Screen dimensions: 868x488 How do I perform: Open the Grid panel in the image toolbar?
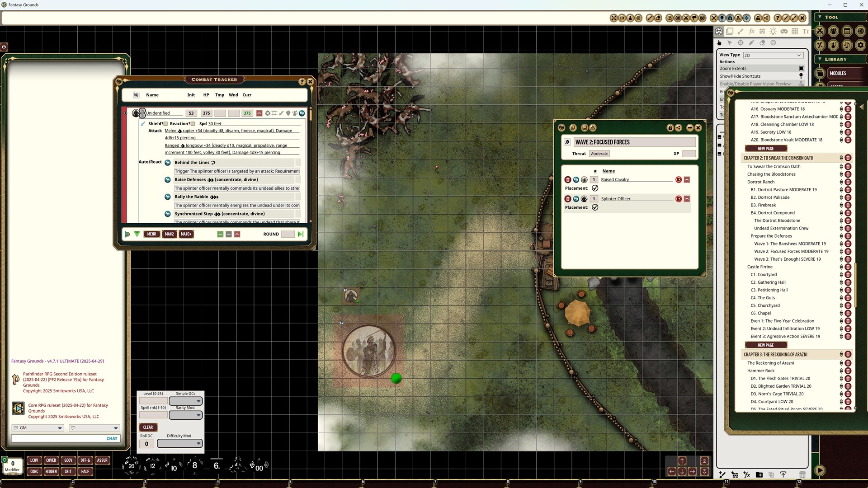point(795,31)
